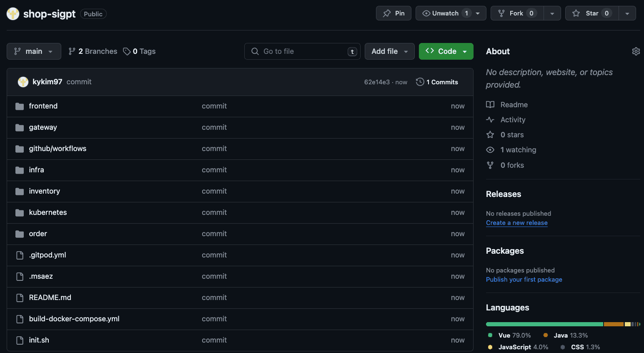The width and height of the screenshot is (644, 353).
Task: Click the Java 13.3% language entry
Action: coord(566,335)
